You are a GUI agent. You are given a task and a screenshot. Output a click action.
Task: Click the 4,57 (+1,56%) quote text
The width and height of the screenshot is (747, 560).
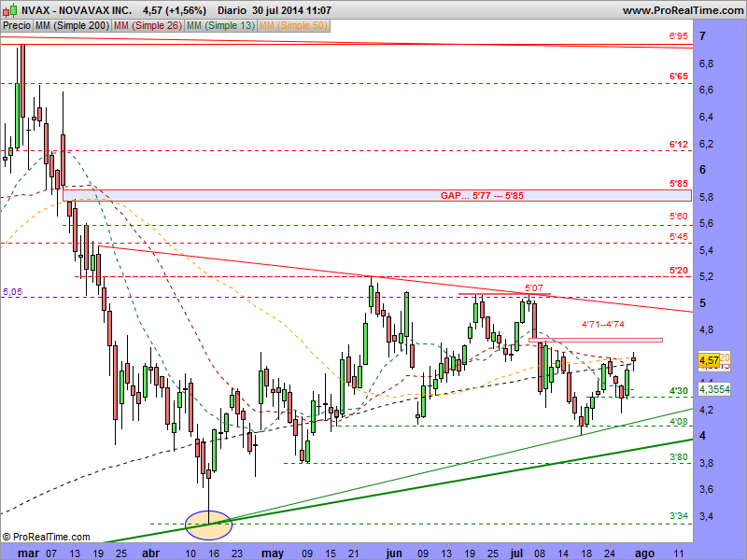175,10
